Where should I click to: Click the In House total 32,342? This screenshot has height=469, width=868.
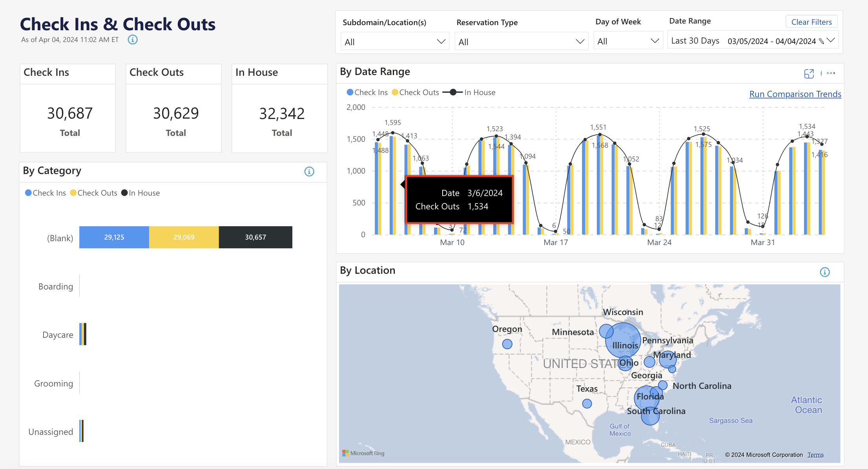pos(282,114)
